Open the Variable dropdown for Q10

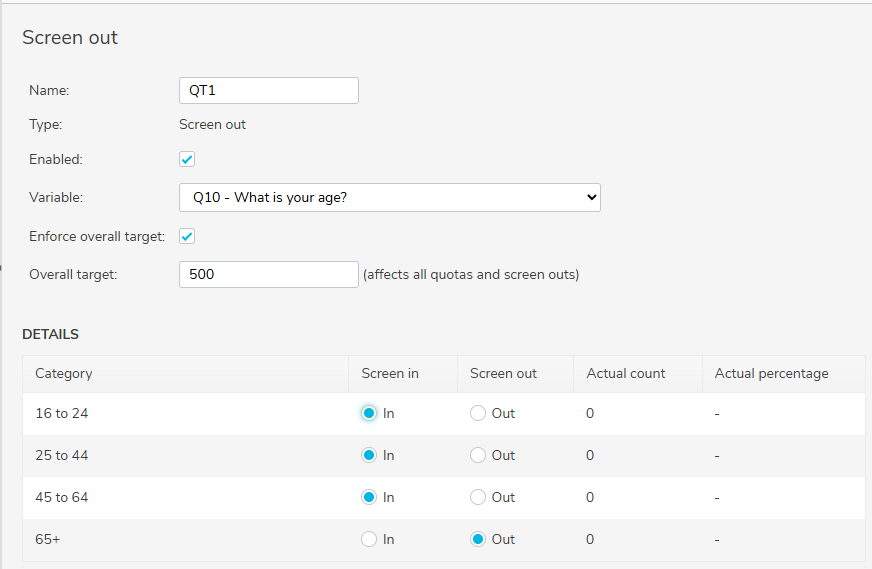pyautogui.click(x=390, y=197)
